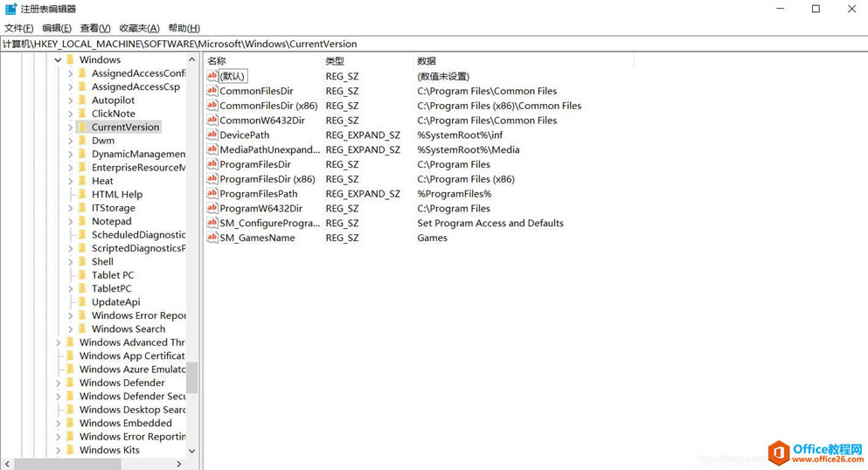Click tree horizontal scrollbar right arrow
Viewport: 868px width, 470px height.
(179, 464)
